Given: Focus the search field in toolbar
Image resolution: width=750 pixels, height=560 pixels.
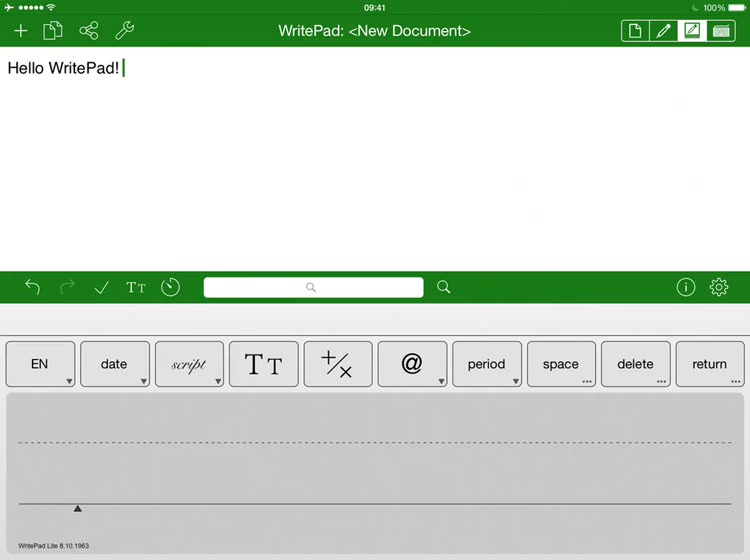Looking at the screenshot, I should (313, 287).
